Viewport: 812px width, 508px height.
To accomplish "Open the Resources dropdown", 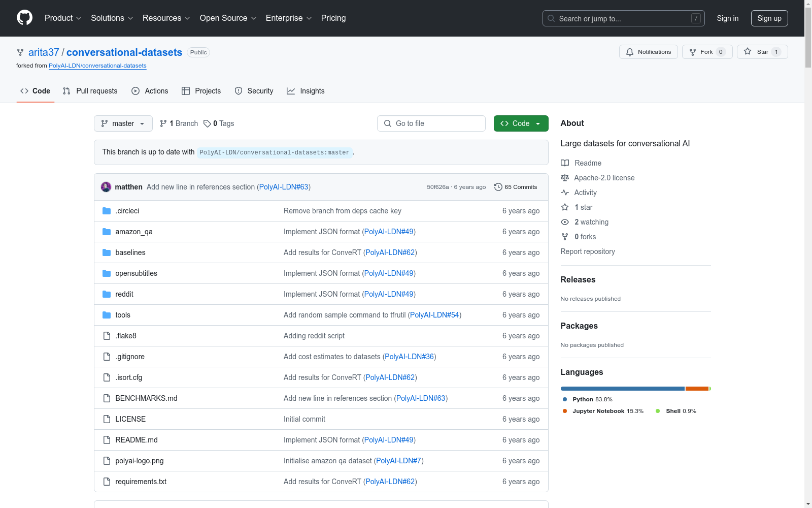I will 166,18.
